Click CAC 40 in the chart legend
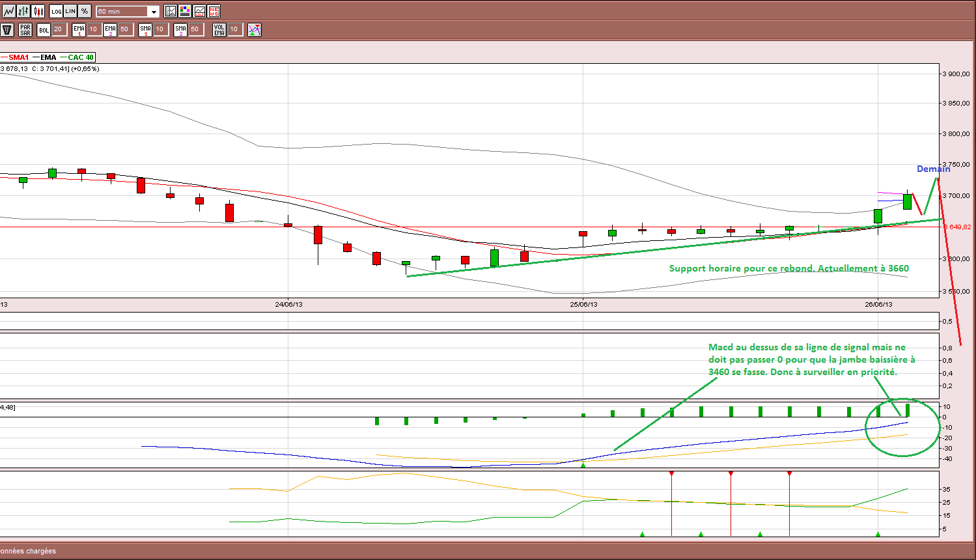Screen dimensions: 976x560 tap(81, 57)
